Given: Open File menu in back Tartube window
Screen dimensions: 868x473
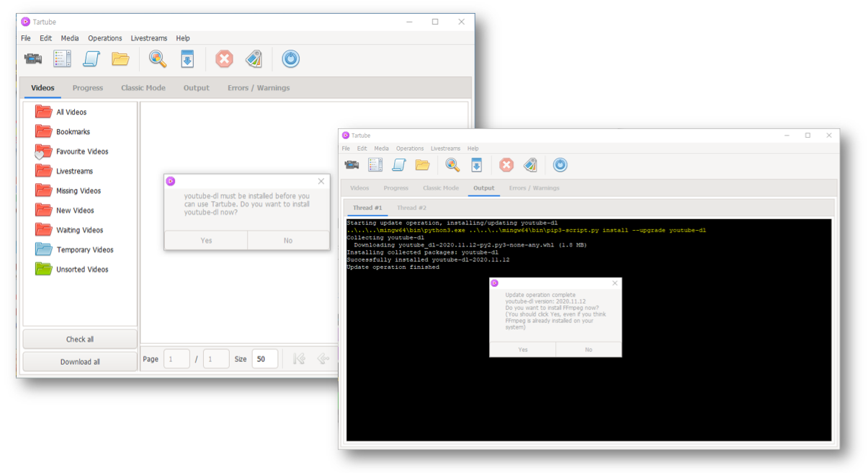Looking at the screenshot, I should click(x=26, y=38).
